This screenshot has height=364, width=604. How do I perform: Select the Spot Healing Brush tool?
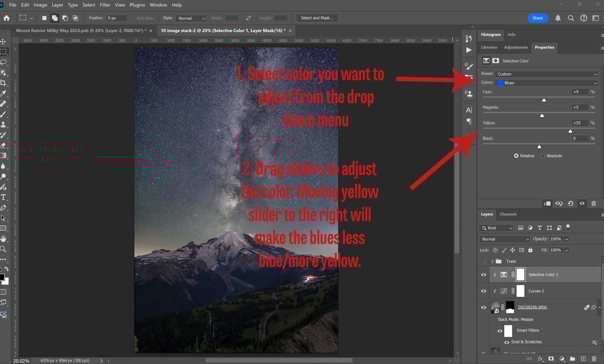click(x=4, y=104)
